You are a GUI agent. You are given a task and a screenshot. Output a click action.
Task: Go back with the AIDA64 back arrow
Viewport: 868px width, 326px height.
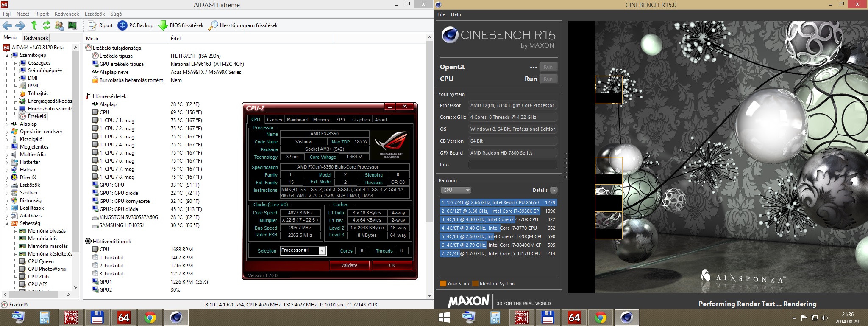[7, 25]
